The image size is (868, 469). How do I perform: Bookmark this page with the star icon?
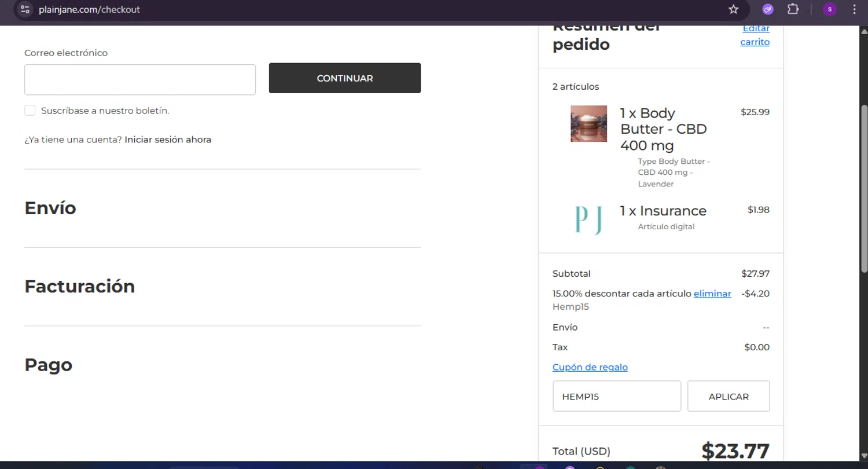pyautogui.click(x=734, y=9)
